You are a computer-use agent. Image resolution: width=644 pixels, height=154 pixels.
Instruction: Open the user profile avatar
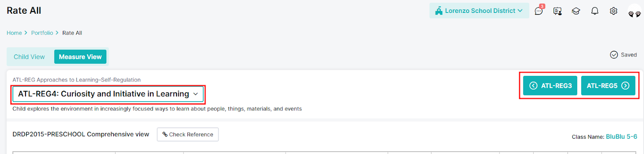pos(634,11)
